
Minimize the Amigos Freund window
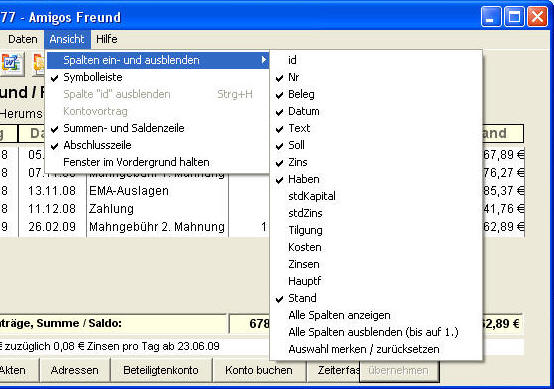pyautogui.click(x=491, y=17)
